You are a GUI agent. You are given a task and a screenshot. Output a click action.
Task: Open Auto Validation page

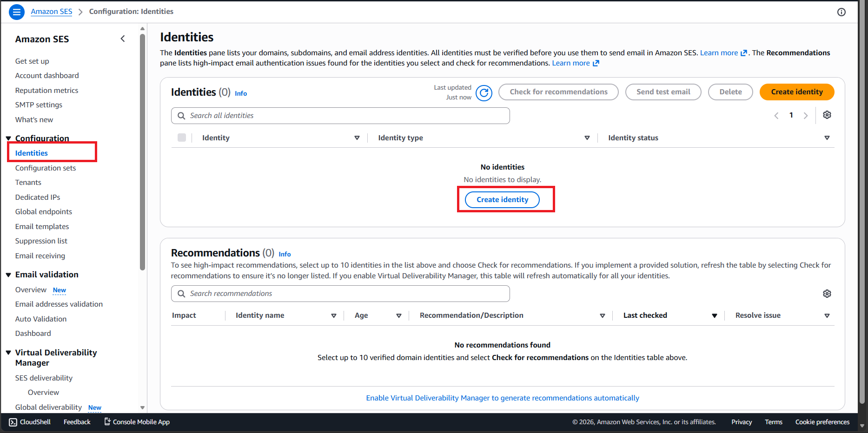[41, 319]
